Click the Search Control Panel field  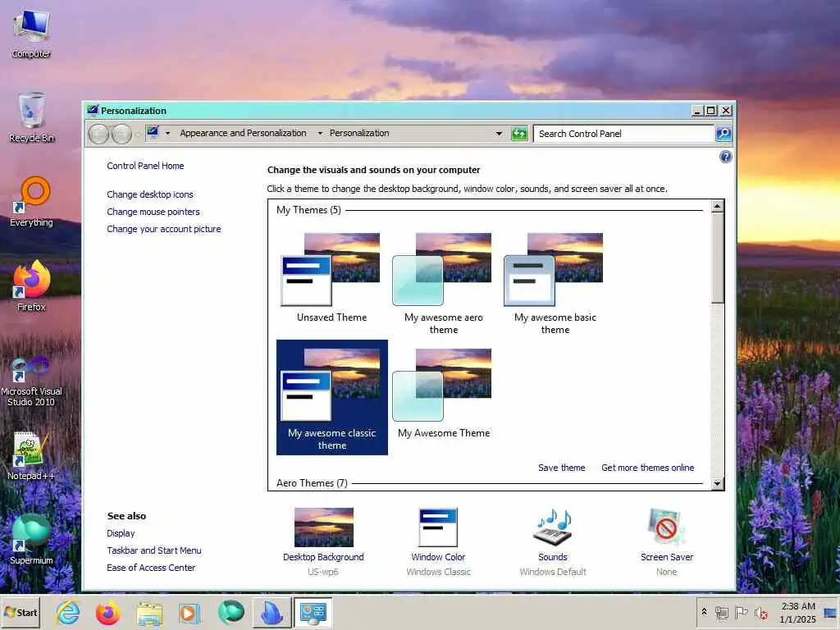624,134
